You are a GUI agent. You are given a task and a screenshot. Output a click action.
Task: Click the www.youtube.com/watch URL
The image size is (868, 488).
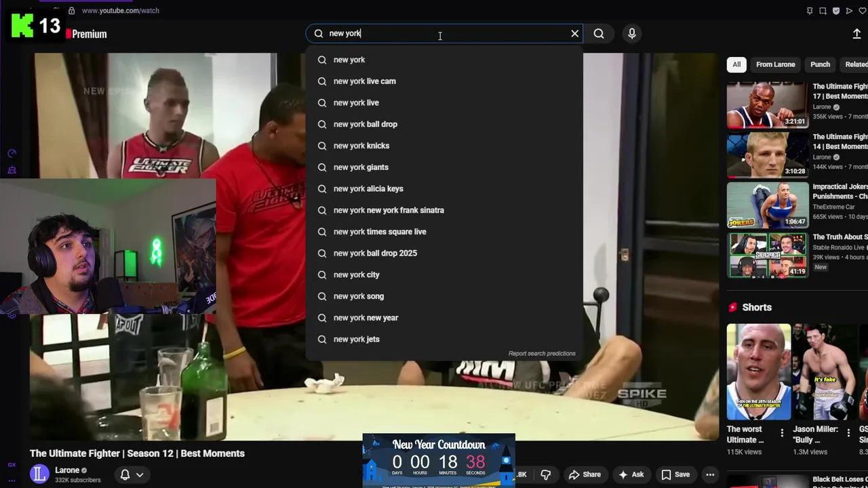click(120, 11)
